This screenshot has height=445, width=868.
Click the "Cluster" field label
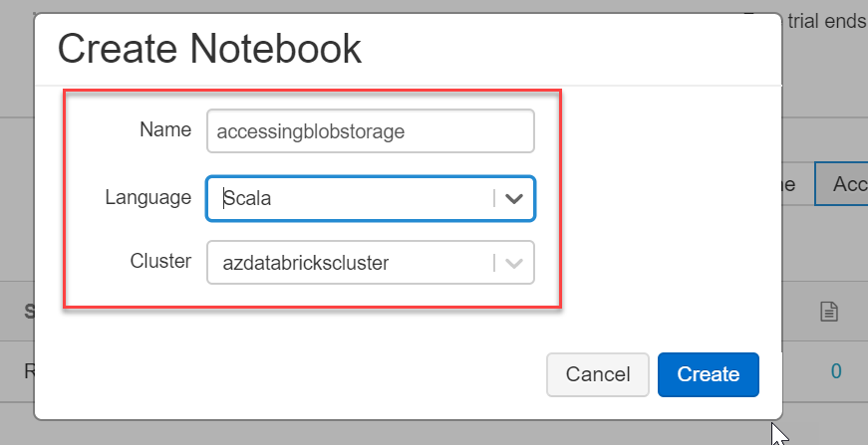pyautogui.click(x=159, y=262)
